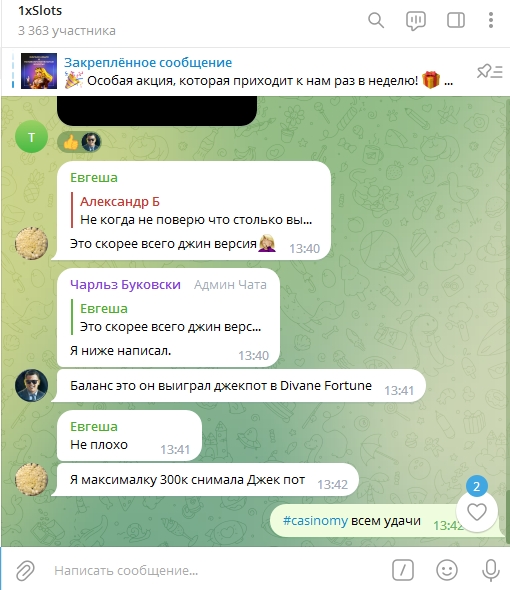Screen dimensions: 510x590
Task: Open the video chat bubble icon
Action: pyautogui.click(x=416, y=20)
